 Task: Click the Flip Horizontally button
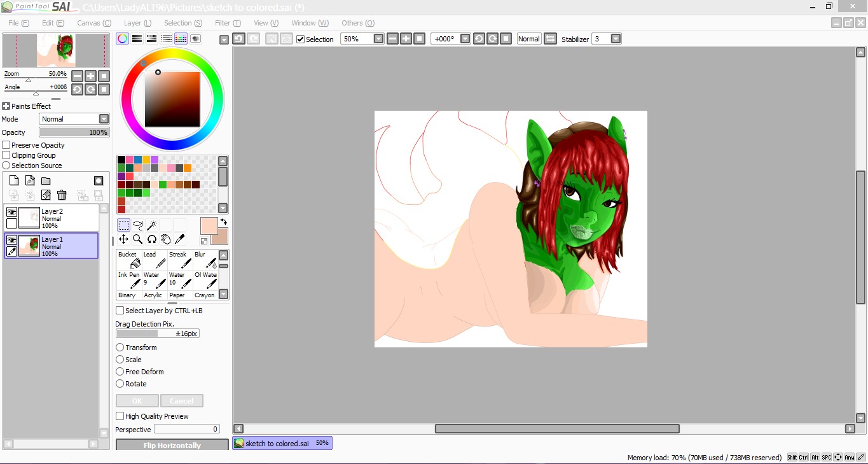(x=172, y=446)
